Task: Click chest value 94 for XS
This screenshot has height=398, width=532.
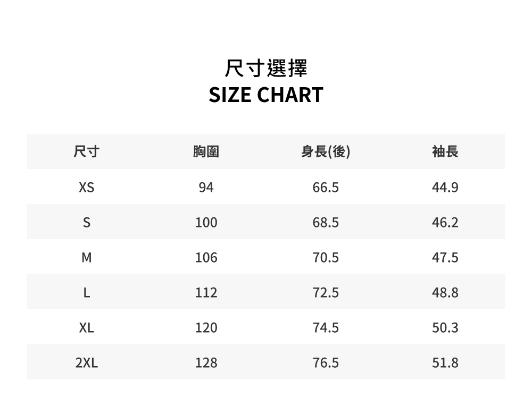Action: [x=206, y=187]
